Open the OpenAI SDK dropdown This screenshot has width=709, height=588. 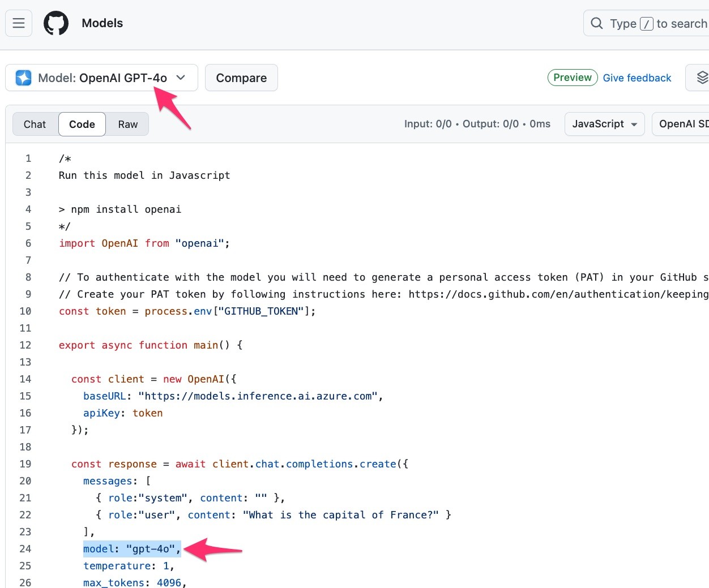[681, 124]
